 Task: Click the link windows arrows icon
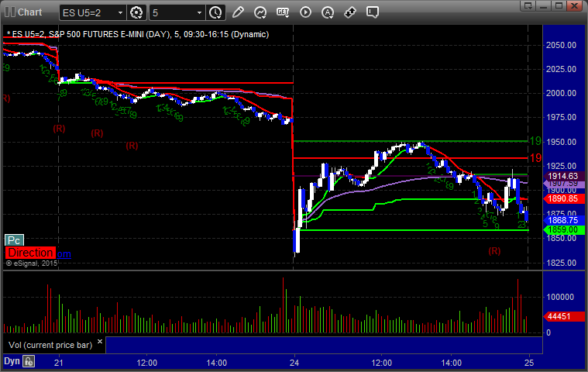[350, 12]
